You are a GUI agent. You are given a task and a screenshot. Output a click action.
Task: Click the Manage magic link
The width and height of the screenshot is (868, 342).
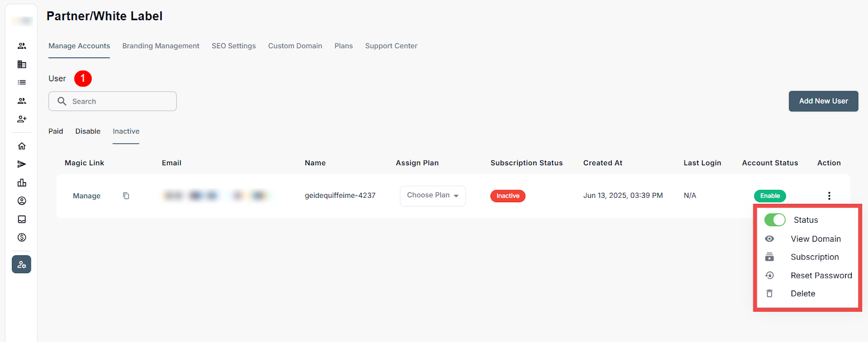(87, 196)
